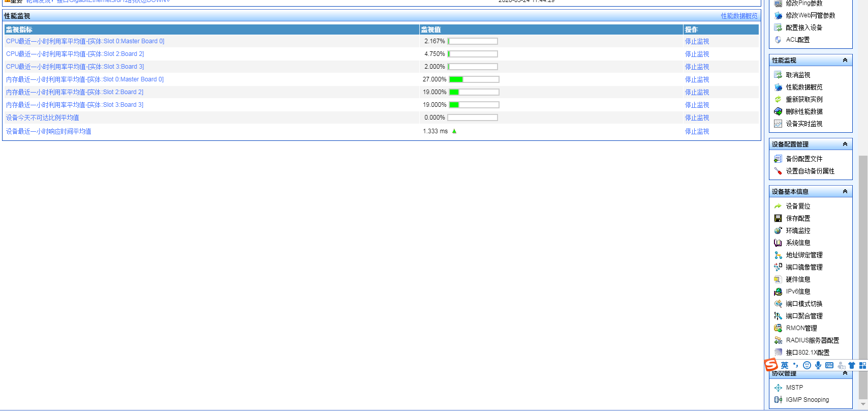The height and width of the screenshot is (411, 868).
Task: Click 停止监视 for CPU Slot 0:Master Board 0
Action: click(697, 41)
